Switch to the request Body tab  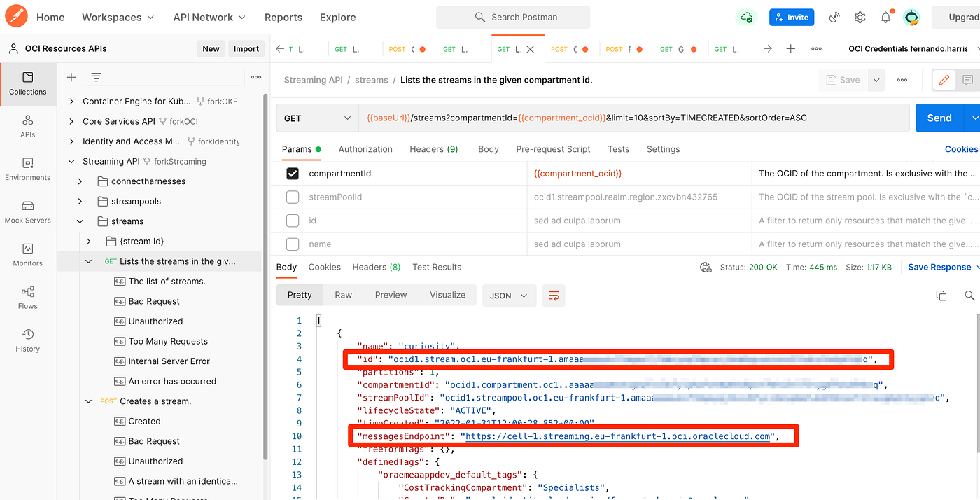[489, 149]
